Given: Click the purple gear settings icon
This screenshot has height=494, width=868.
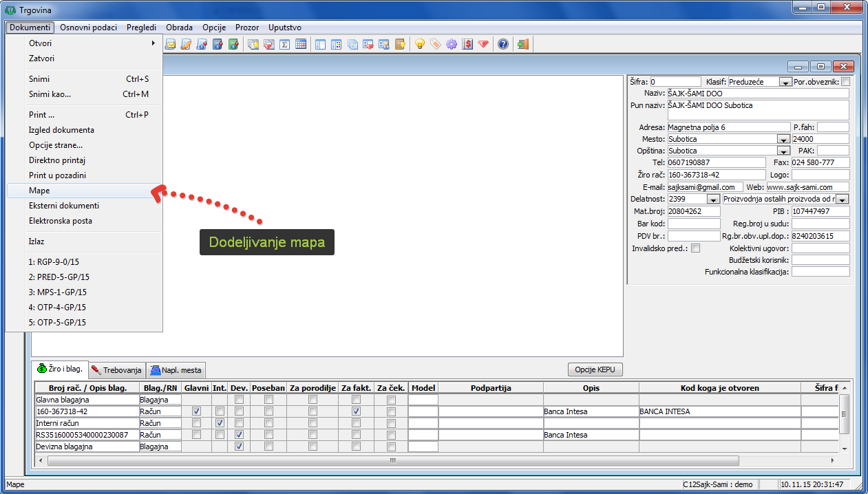Looking at the screenshot, I should pyautogui.click(x=452, y=44).
